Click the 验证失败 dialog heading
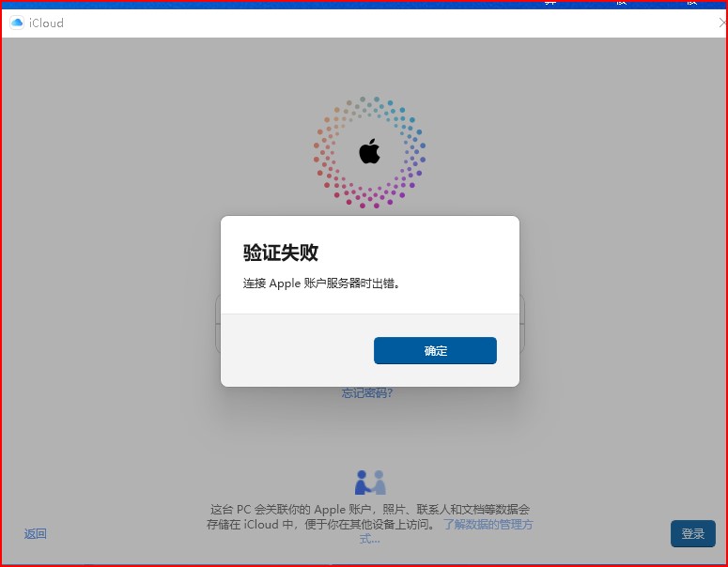This screenshot has width=728, height=567. [x=281, y=253]
